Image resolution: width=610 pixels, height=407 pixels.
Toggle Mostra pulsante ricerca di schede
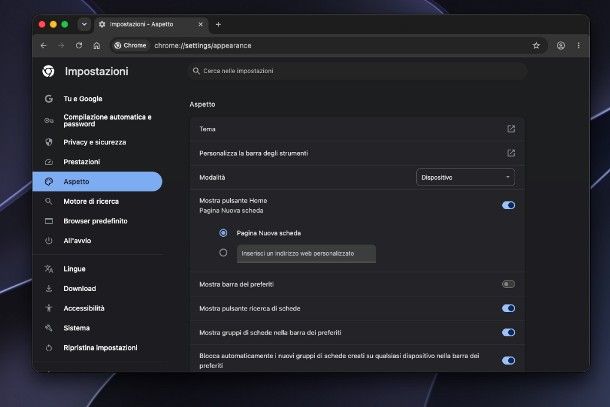tap(508, 308)
